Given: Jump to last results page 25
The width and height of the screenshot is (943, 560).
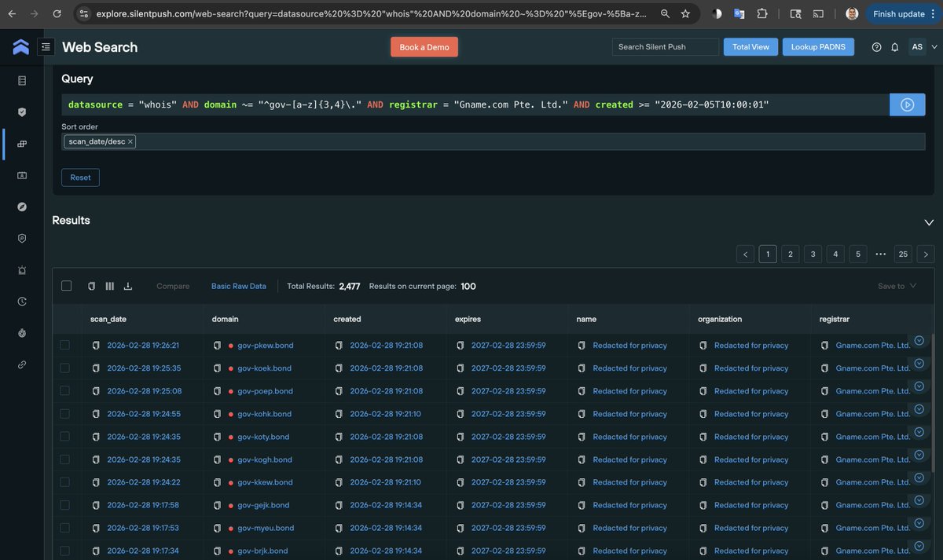Looking at the screenshot, I should (x=903, y=254).
